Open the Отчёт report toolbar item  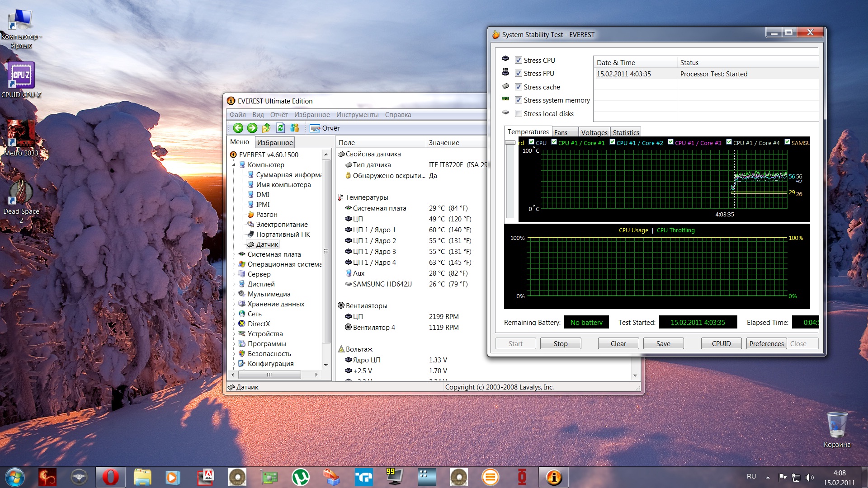pyautogui.click(x=325, y=128)
